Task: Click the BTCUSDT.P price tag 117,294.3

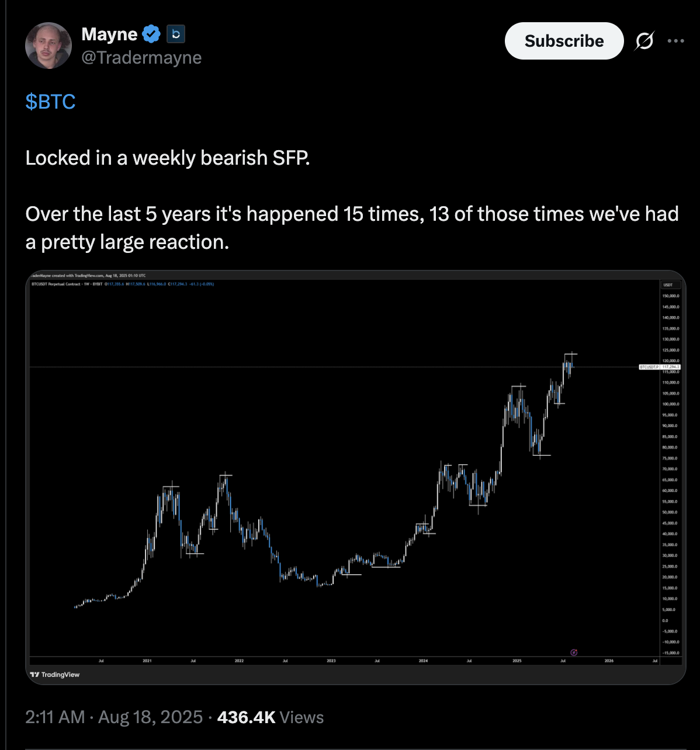Action: [x=660, y=367]
